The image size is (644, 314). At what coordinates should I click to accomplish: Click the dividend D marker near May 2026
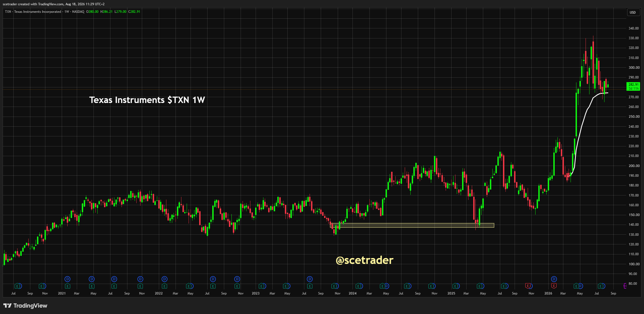[x=580, y=286]
